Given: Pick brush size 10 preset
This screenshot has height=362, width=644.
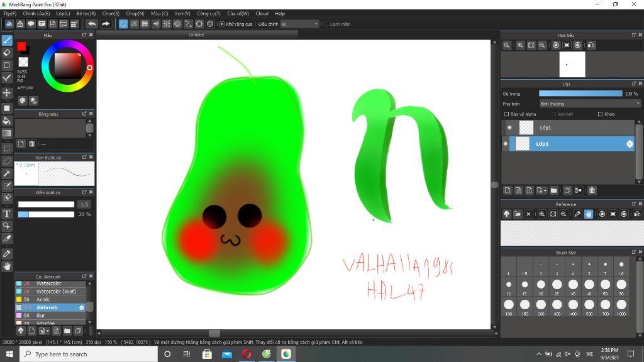Looking at the screenshot, I should pyautogui.click(x=621, y=266).
